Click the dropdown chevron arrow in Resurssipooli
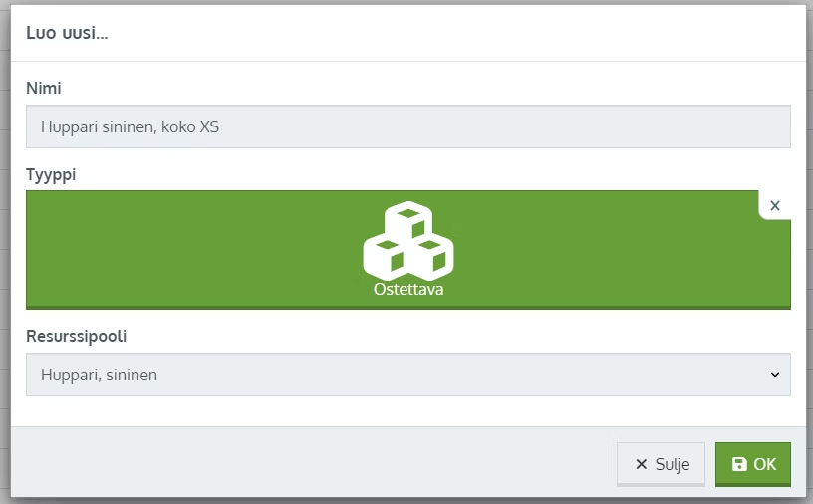 (x=775, y=375)
